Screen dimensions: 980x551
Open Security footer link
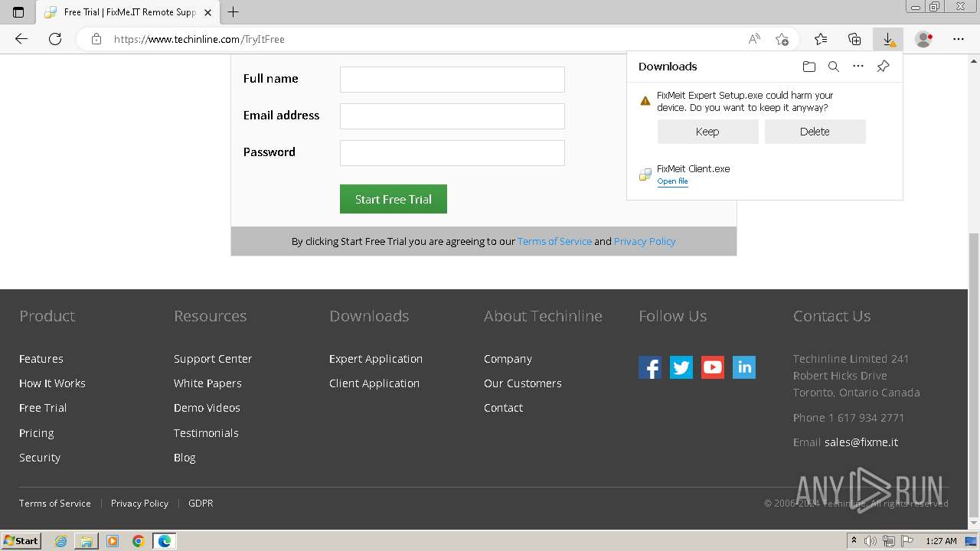40,458
